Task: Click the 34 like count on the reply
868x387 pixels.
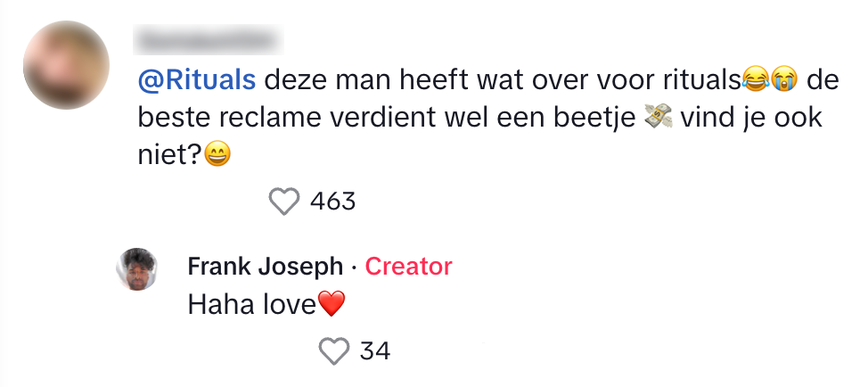Action: tap(375, 351)
